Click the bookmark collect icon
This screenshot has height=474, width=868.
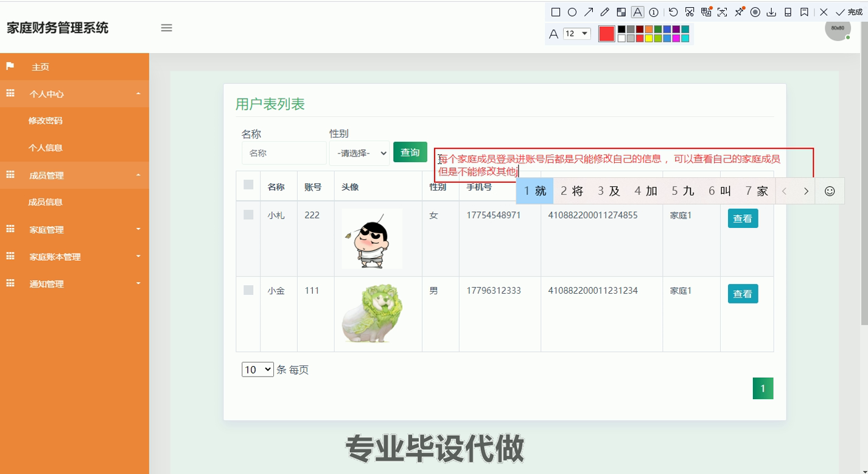tap(804, 12)
